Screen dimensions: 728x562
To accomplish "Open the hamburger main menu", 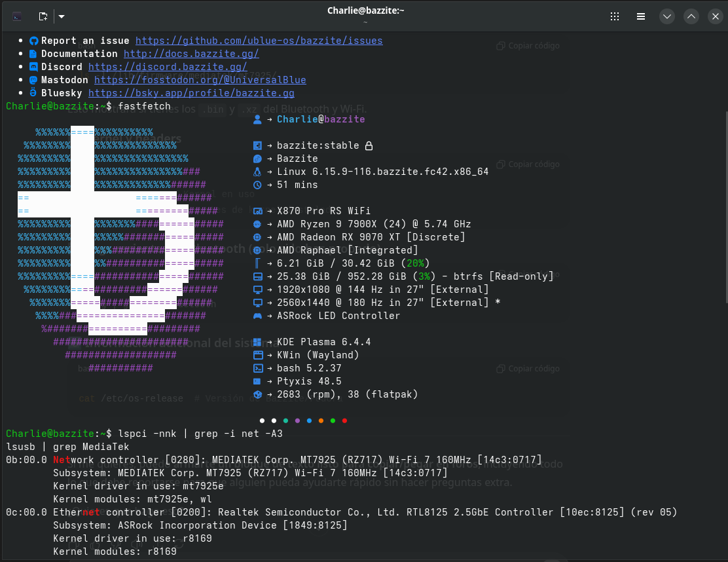I will (641, 17).
